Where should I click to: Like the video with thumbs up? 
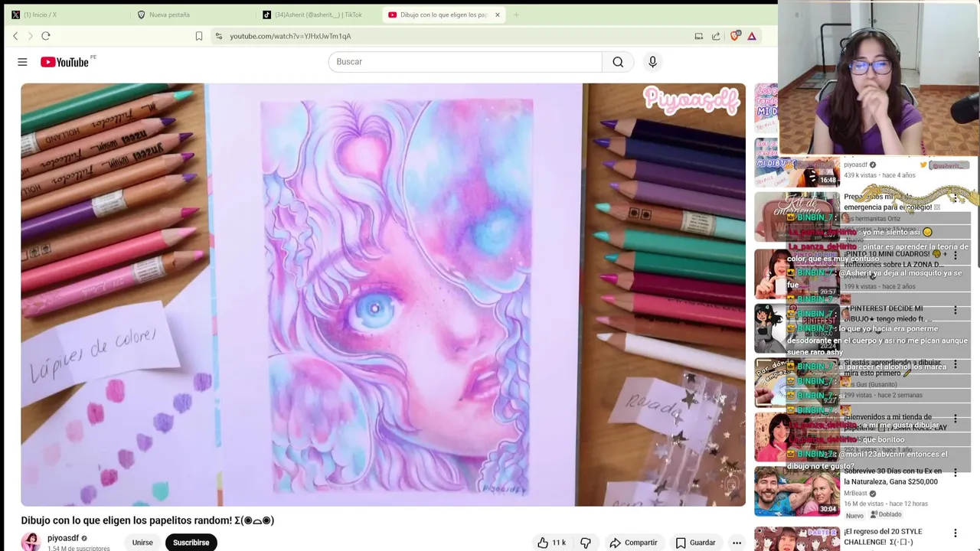(x=543, y=543)
